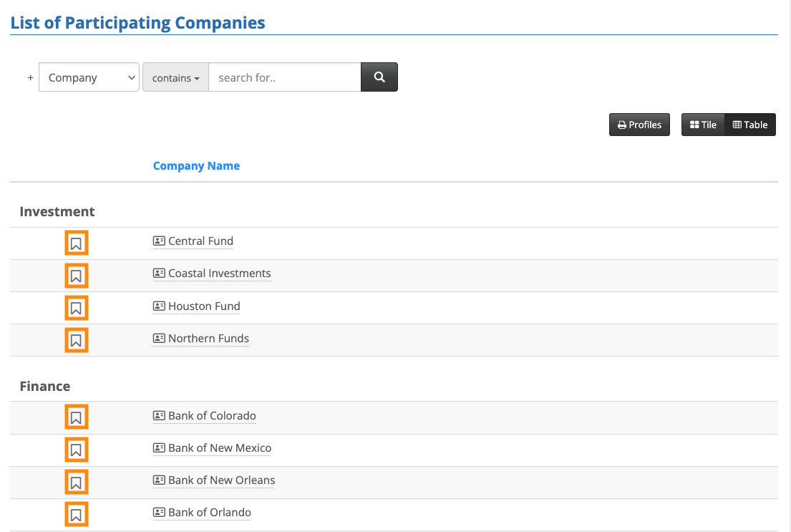Switch to Table view

pyautogui.click(x=750, y=125)
